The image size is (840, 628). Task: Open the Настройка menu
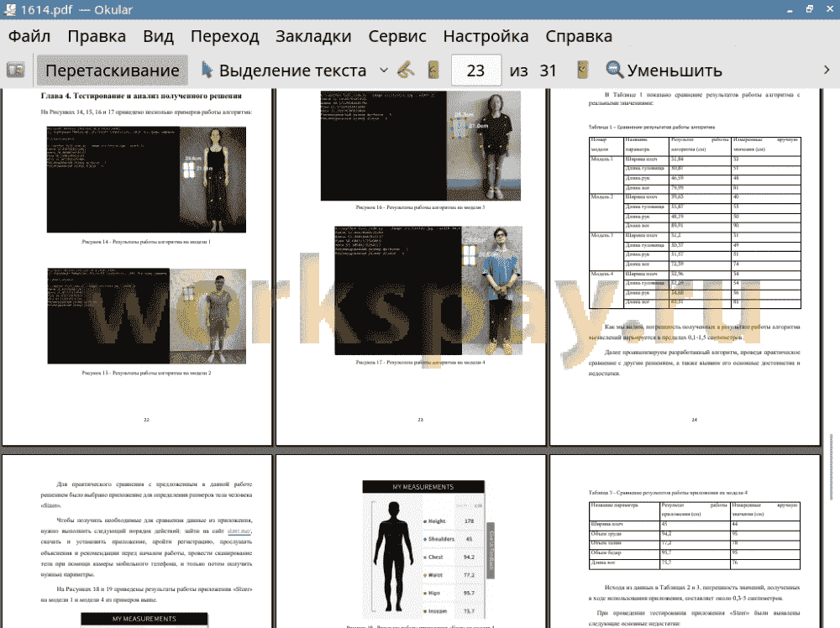486,36
